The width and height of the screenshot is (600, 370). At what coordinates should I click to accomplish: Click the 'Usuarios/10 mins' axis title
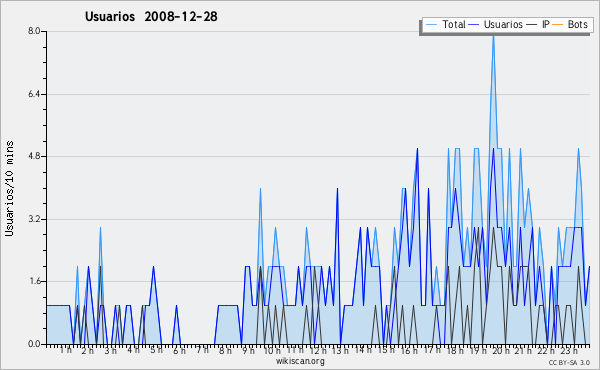[9, 189]
